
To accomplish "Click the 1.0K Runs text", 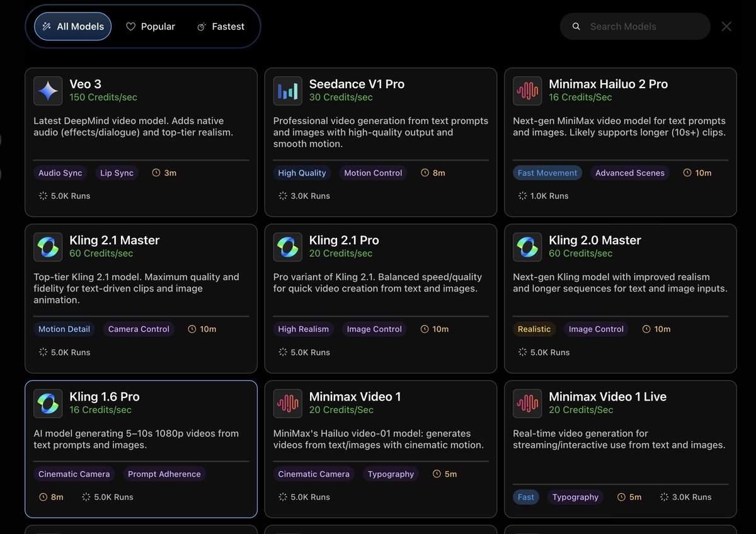I will pyautogui.click(x=549, y=196).
